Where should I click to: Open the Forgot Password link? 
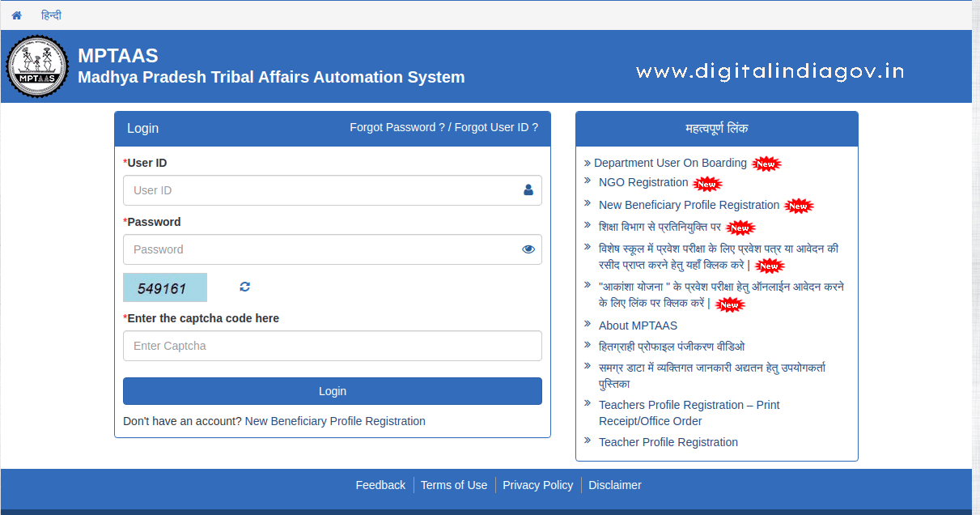pyautogui.click(x=397, y=127)
